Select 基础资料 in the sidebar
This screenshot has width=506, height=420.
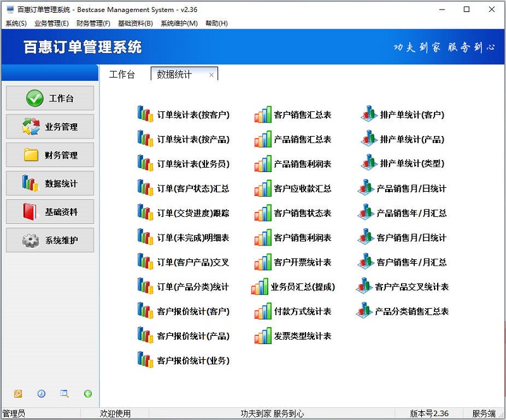[x=49, y=212]
